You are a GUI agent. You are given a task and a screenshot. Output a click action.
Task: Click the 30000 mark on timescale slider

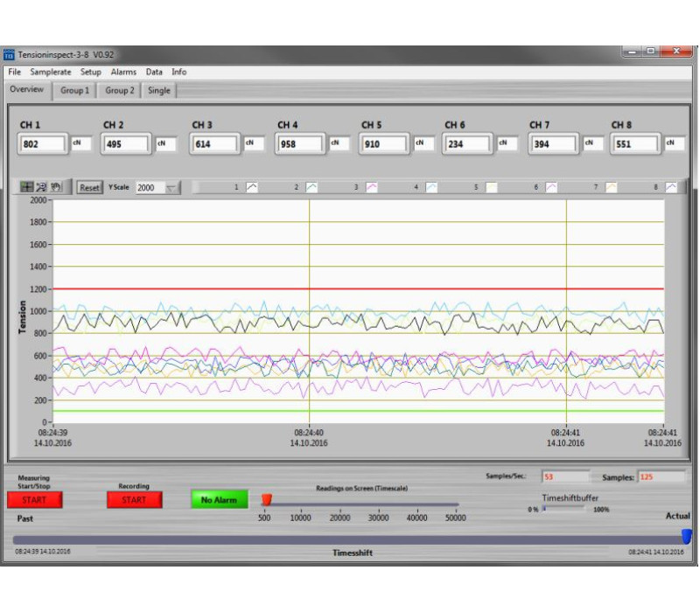[x=378, y=518]
